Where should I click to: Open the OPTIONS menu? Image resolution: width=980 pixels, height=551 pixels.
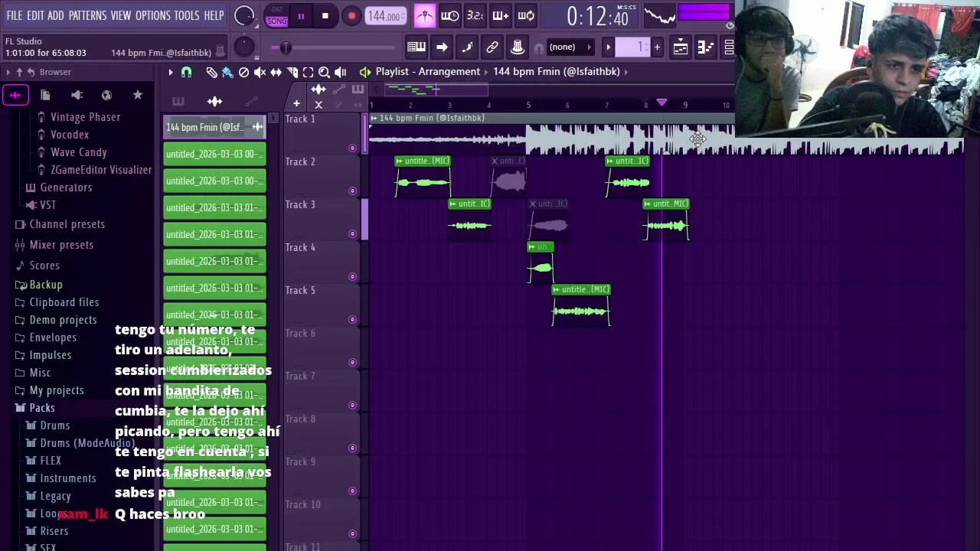152,15
